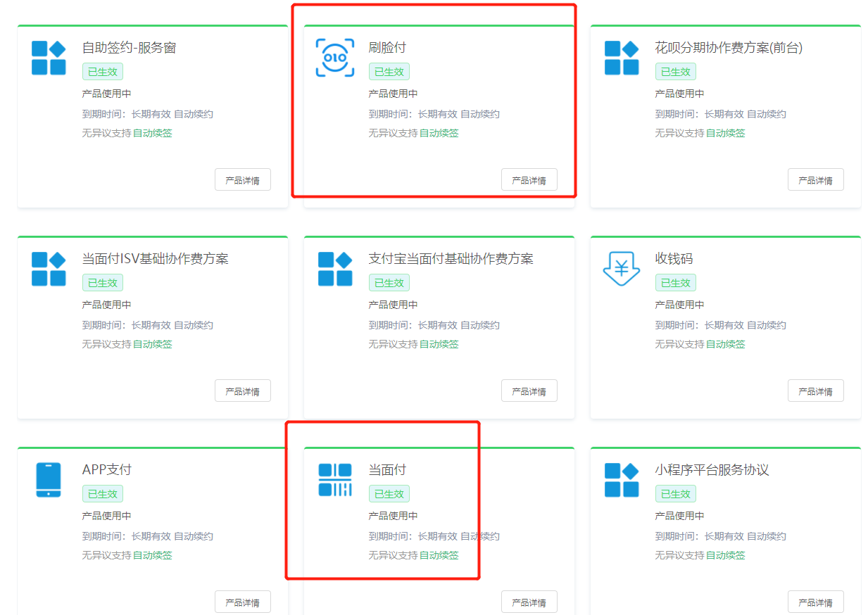Click 自动续签 link in APP支付 card
This screenshot has height=615, width=868.
click(153, 555)
